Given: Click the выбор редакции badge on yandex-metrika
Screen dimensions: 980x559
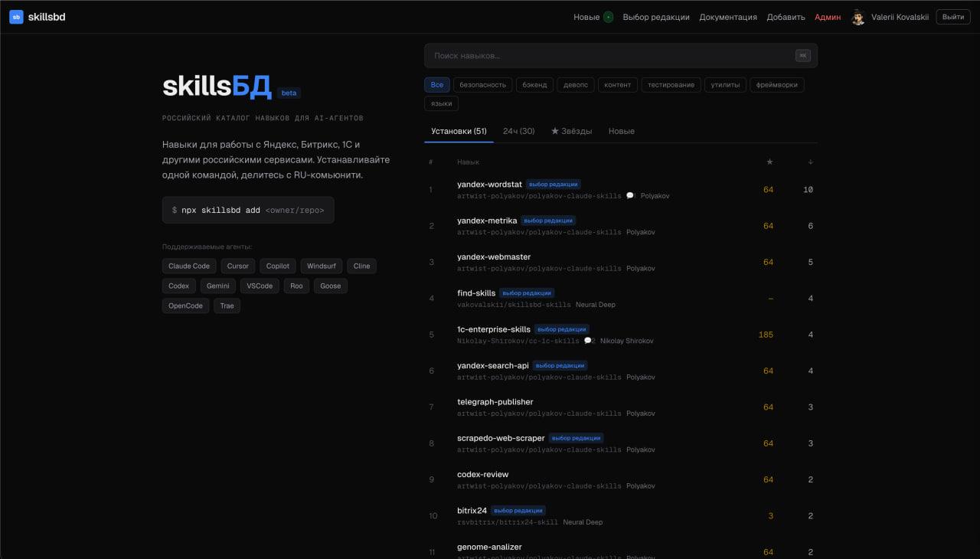Looking at the screenshot, I should (548, 221).
